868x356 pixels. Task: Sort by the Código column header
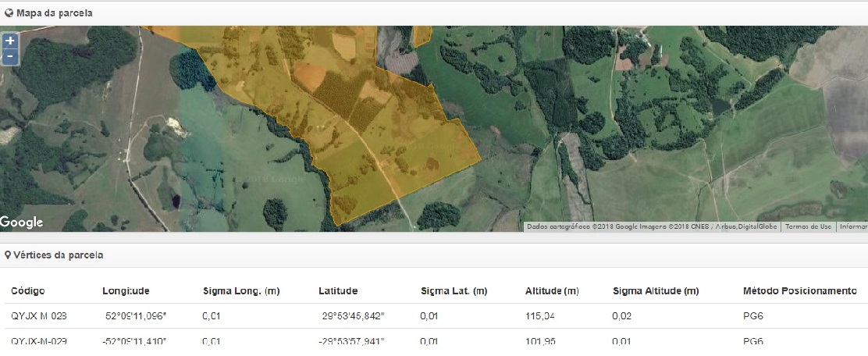click(x=28, y=291)
